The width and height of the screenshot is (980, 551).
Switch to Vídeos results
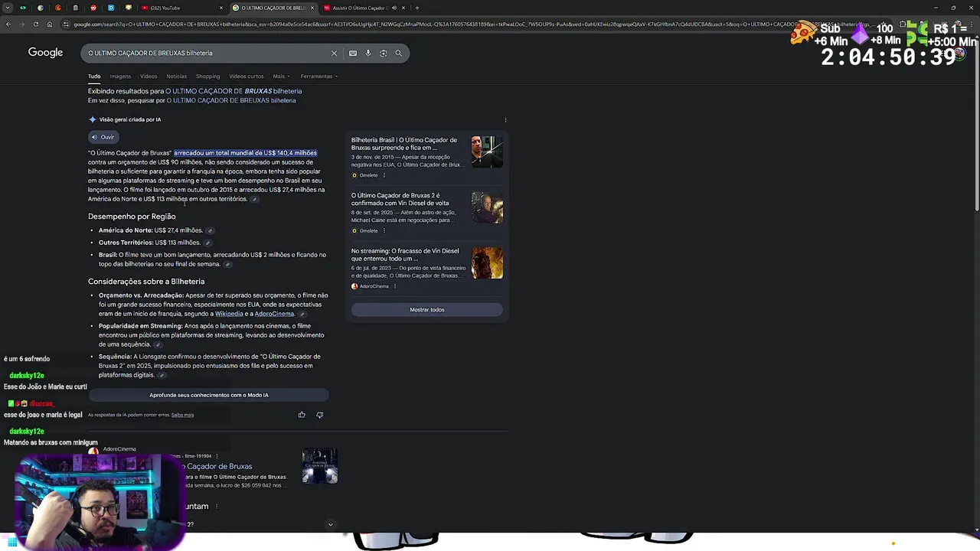pos(149,77)
